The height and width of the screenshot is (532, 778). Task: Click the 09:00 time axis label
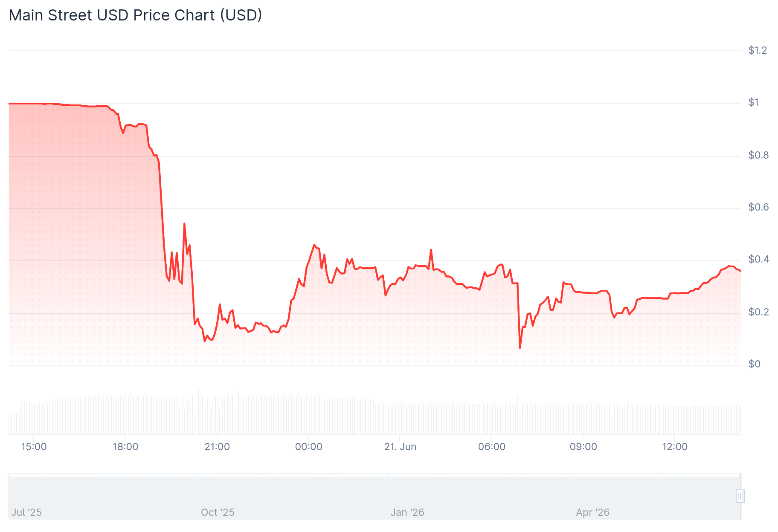(x=583, y=447)
